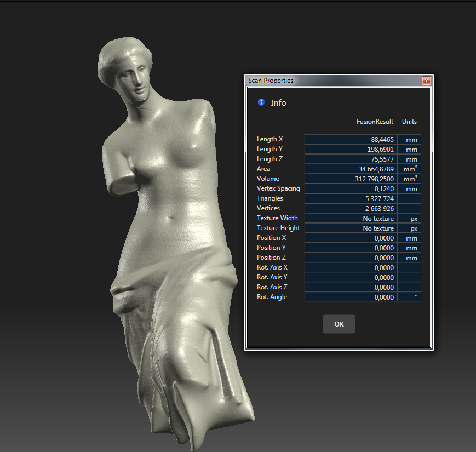Select the Vertices count 2 663 926
This screenshot has width=476, height=452.
[x=351, y=209]
